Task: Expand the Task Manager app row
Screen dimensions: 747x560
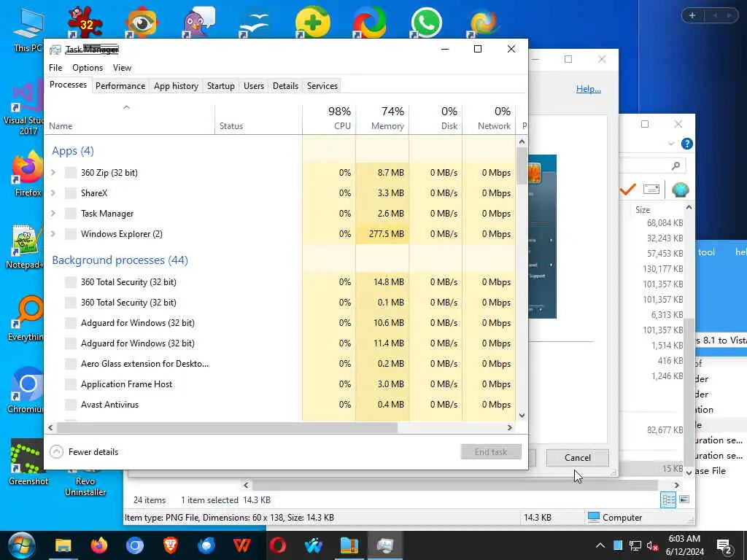Action: coord(53,214)
